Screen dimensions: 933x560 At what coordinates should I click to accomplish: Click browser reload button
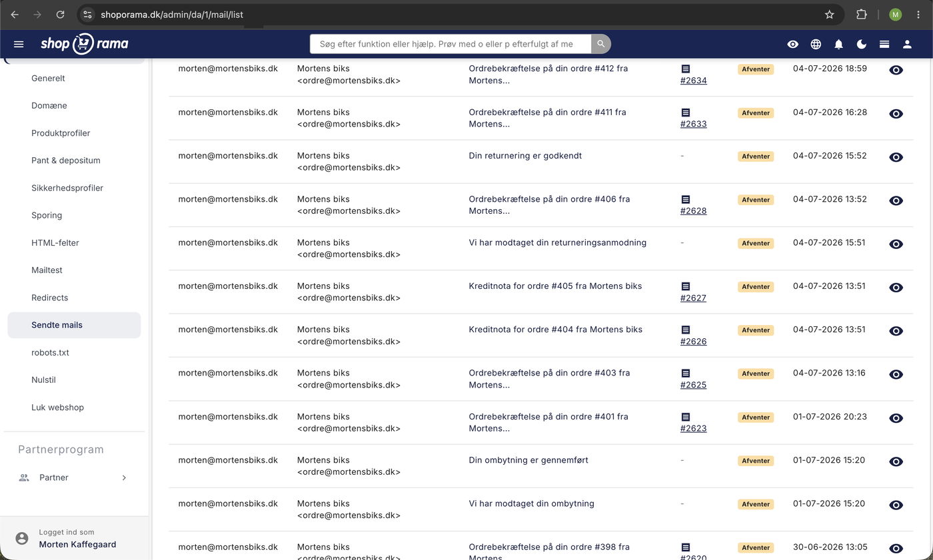pos(61,14)
